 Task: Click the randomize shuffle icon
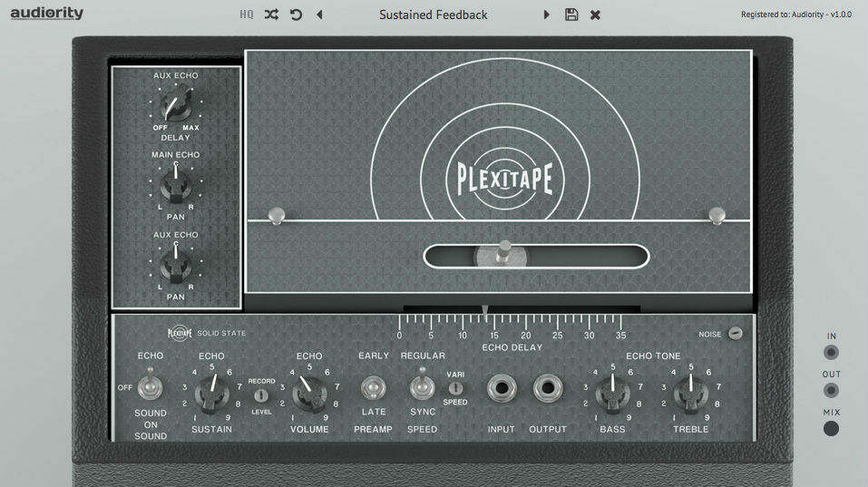271,15
